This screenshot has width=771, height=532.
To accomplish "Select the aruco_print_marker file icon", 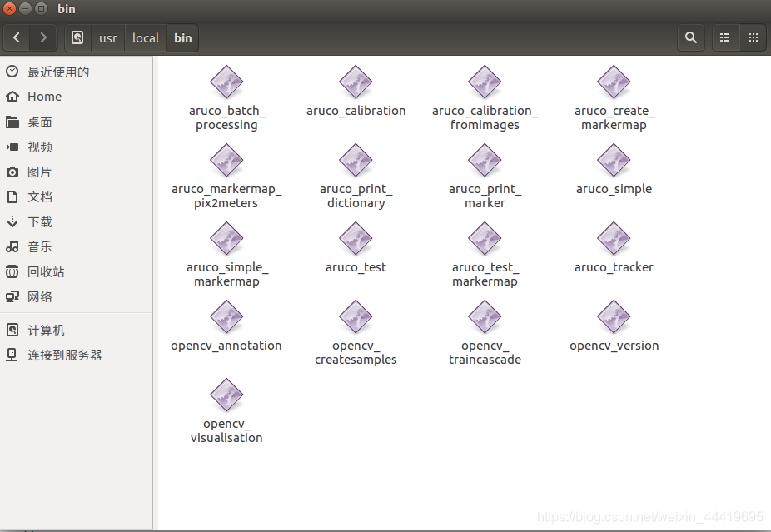I will (x=485, y=161).
